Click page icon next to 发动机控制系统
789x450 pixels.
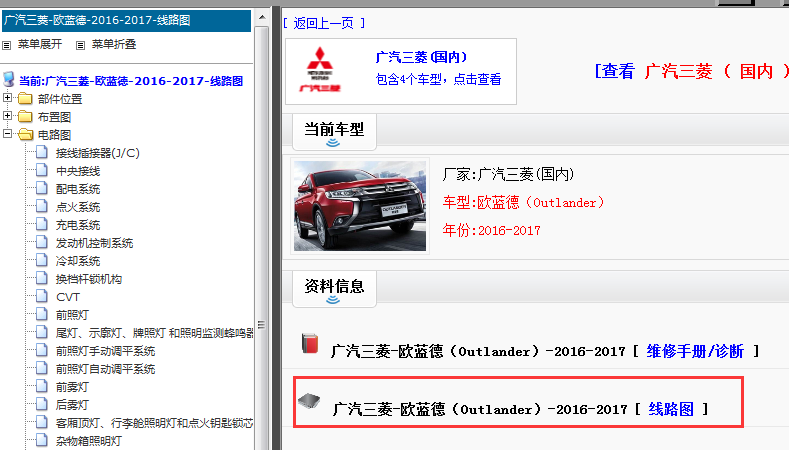pos(42,242)
